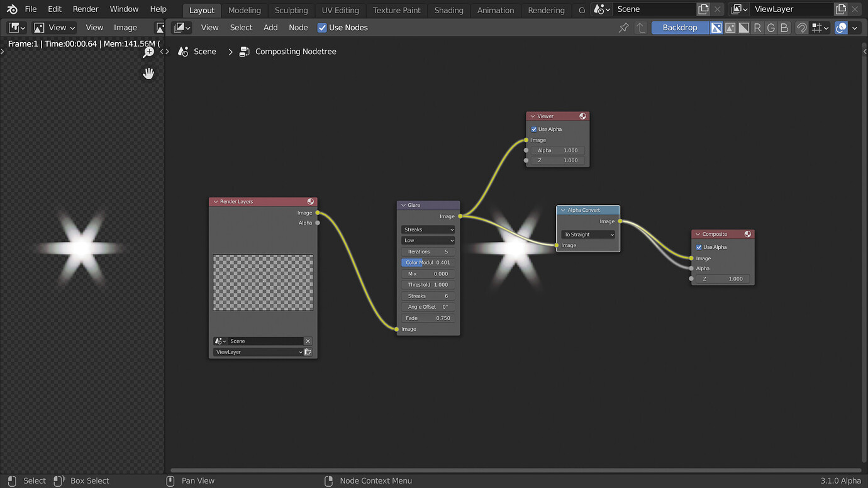Enable Use Alpha on the Viewer node
Viewport: 868px width, 488px height.
533,129
